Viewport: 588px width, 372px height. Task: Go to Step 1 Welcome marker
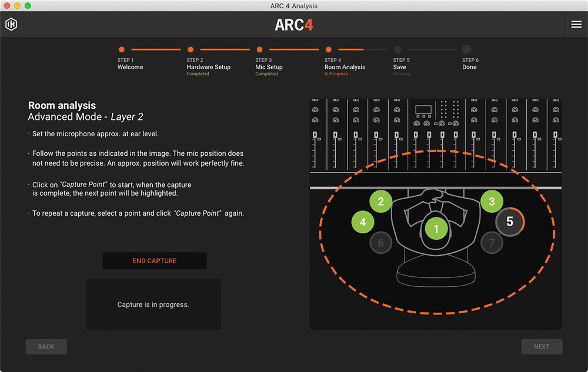pyautogui.click(x=122, y=50)
